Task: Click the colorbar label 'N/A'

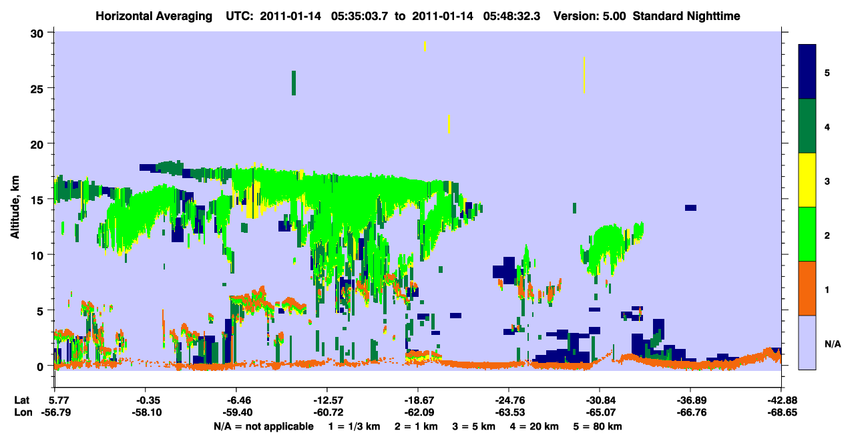Action: [x=832, y=343]
